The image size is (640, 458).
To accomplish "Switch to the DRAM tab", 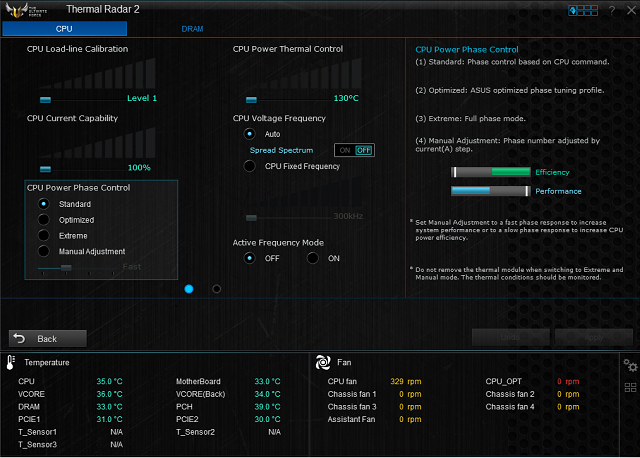I will tap(192, 29).
